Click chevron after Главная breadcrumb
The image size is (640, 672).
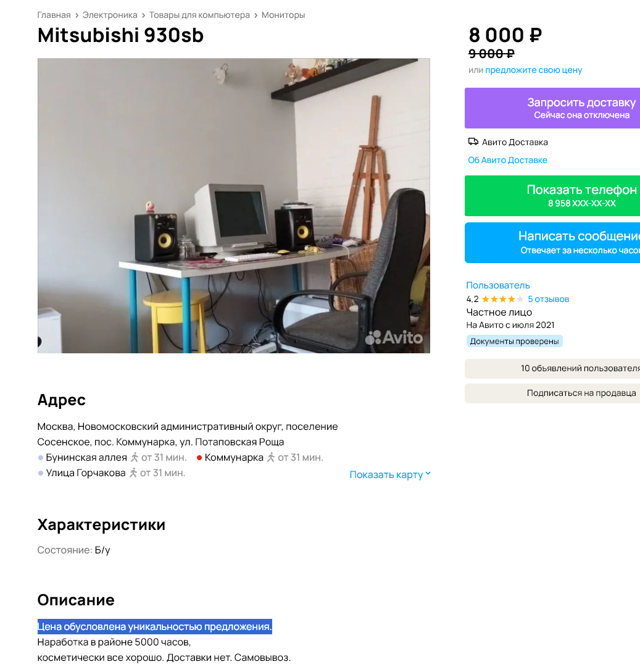[77, 15]
